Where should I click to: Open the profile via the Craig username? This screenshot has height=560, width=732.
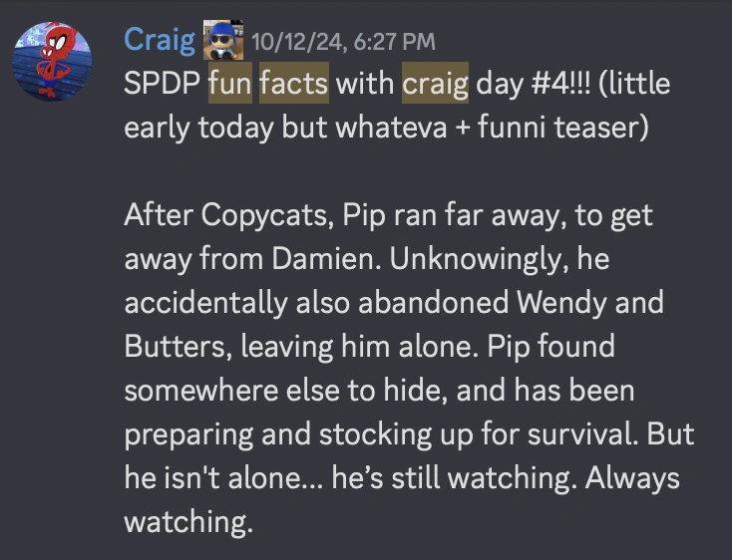tap(159, 40)
